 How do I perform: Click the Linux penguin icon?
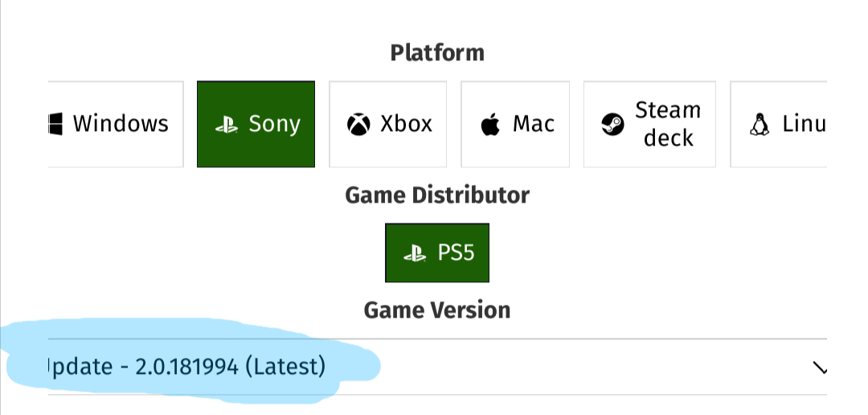coord(758,125)
